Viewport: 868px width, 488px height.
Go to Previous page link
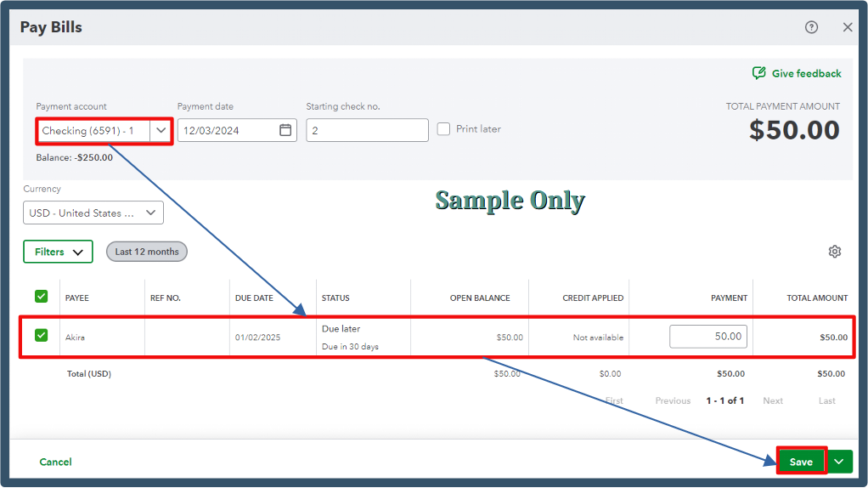click(674, 400)
